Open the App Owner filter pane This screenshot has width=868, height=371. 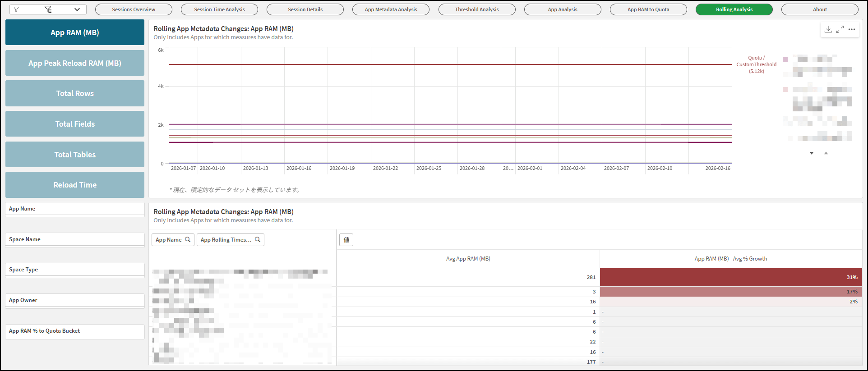click(x=75, y=300)
